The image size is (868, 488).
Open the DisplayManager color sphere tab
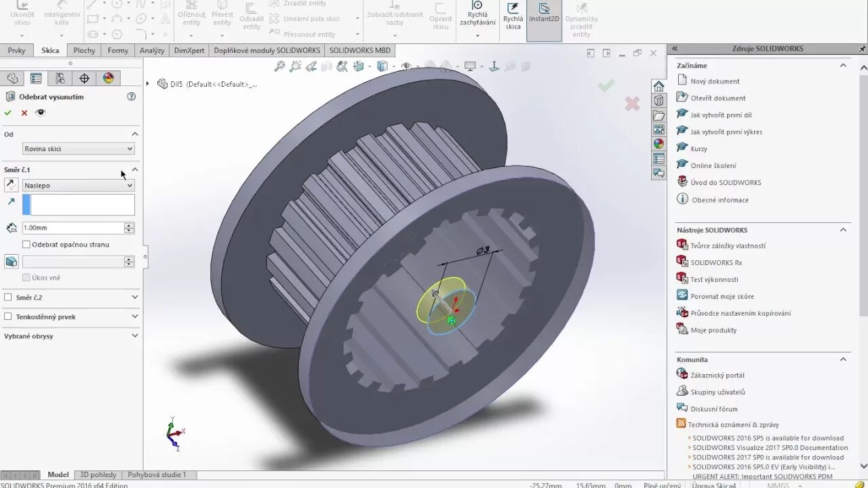coord(108,78)
